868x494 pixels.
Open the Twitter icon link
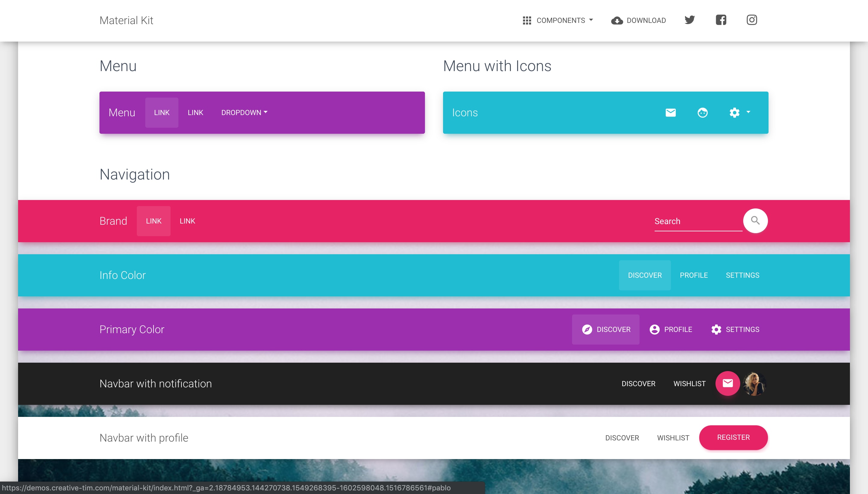pos(690,20)
